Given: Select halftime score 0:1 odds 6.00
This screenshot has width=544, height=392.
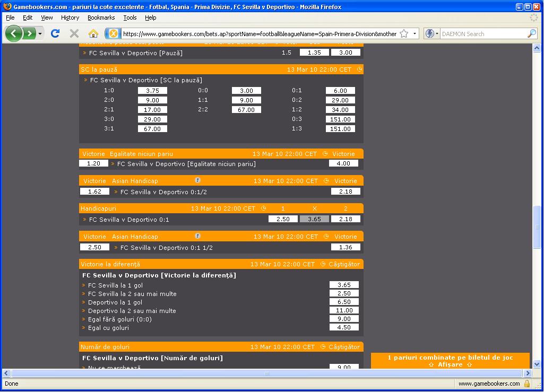Looking at the screenshot, I should tap(340, 91).
